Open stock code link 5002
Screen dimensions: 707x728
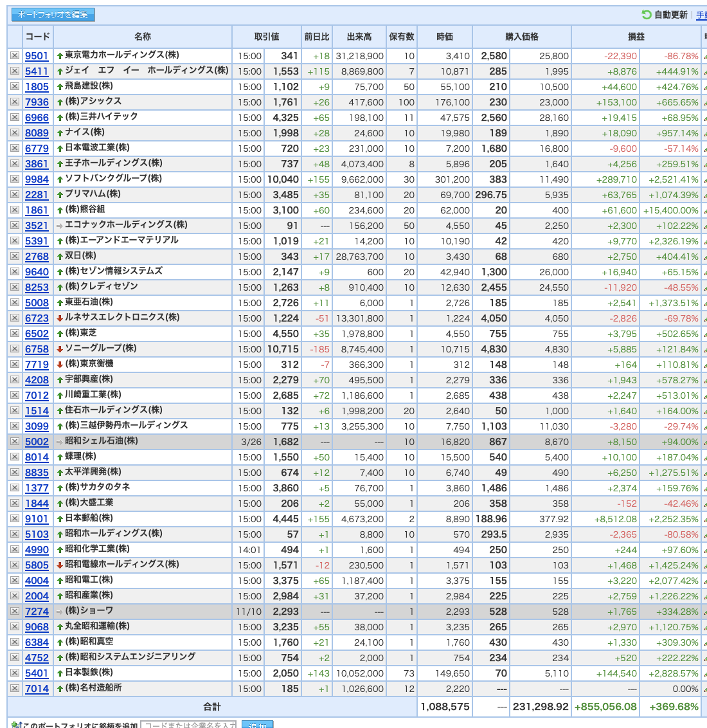point(37,442)
